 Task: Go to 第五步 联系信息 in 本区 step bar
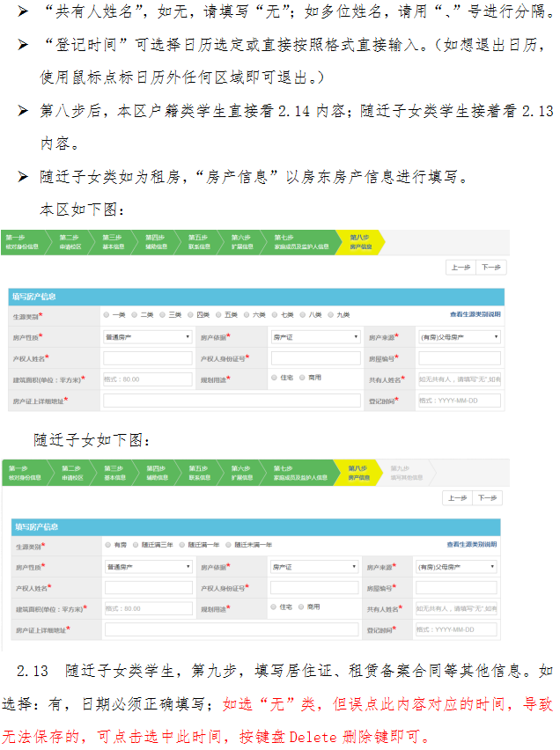[x=199, y=242]
